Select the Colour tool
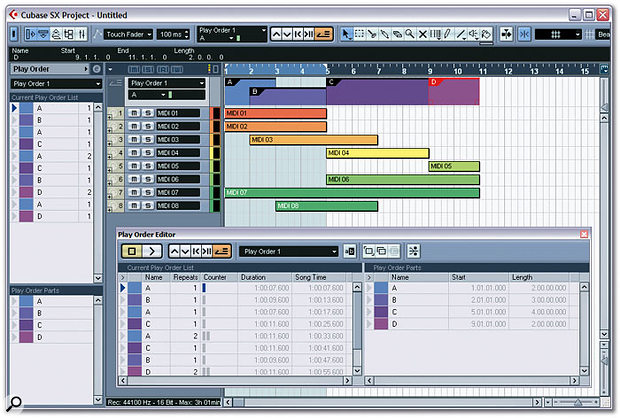Screen dimensions: 620x418 point(486,34)
